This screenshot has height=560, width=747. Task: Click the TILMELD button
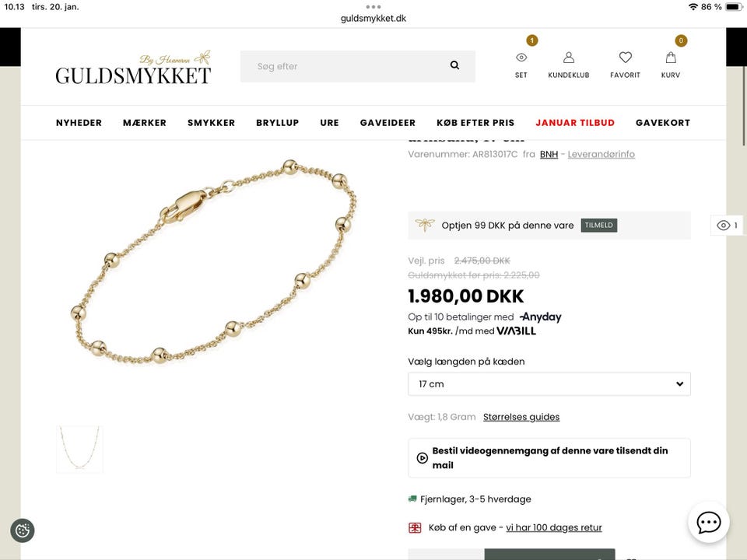pos(599,226)
